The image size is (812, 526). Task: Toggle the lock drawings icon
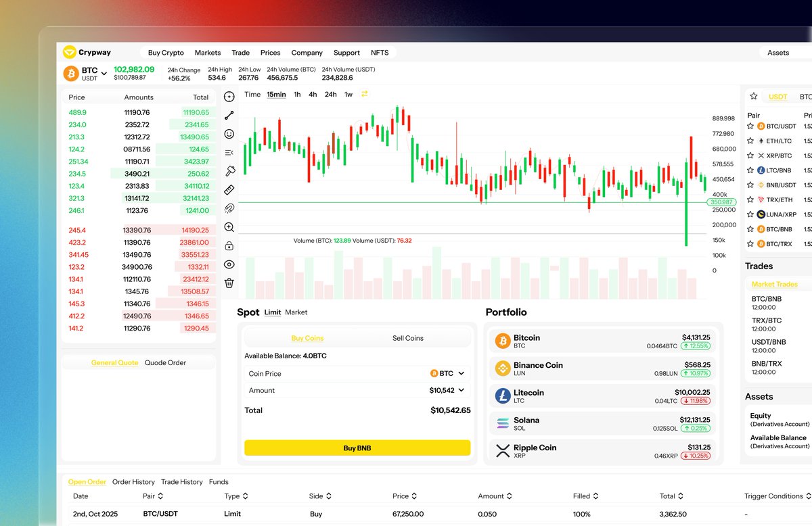click(229, 245)
